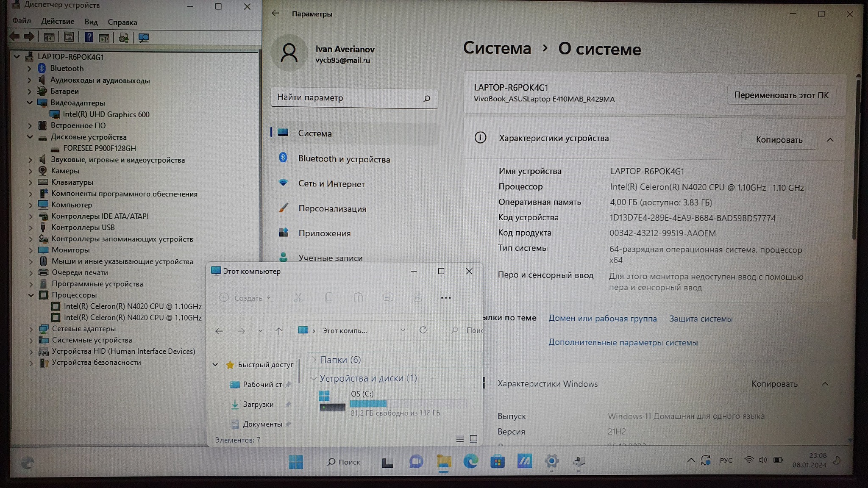The width and height of the screenshot is (868, 488).
Task: Open the Вид menu in Device Manager
Action: 91,22
